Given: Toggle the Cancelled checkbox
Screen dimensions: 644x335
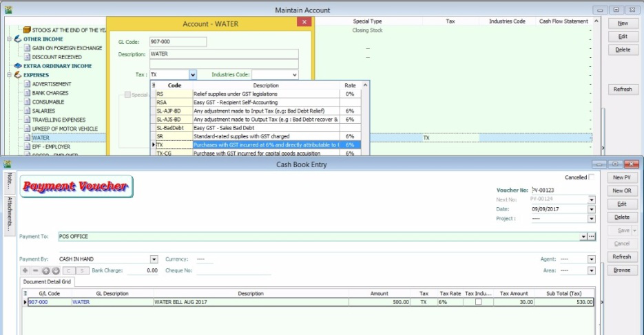Looking at the screenshot, I should tap(592, 177).
